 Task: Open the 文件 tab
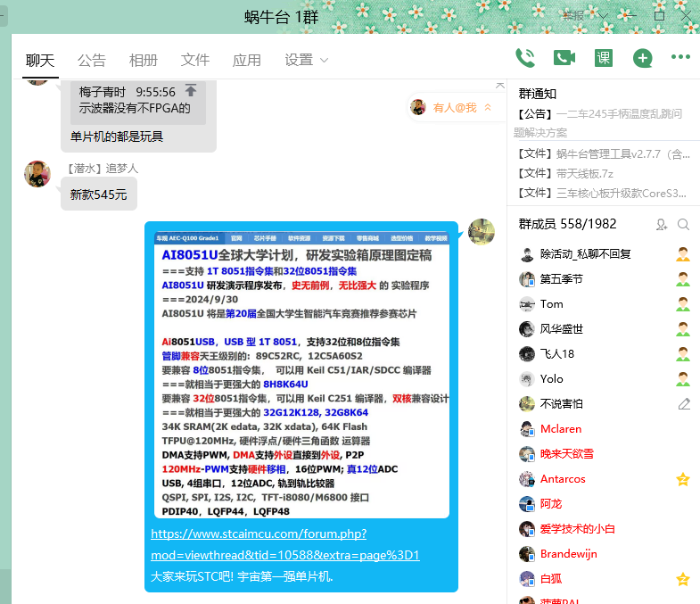coord(195,60)
